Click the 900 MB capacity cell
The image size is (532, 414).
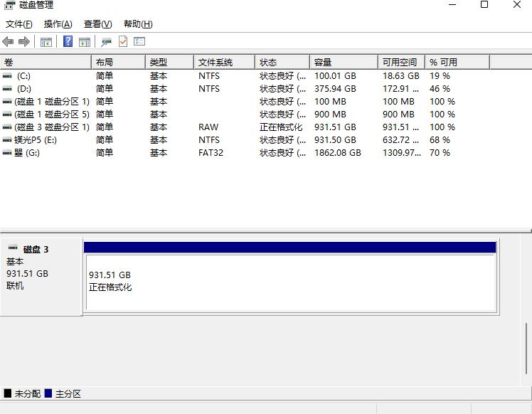(330, 115)
